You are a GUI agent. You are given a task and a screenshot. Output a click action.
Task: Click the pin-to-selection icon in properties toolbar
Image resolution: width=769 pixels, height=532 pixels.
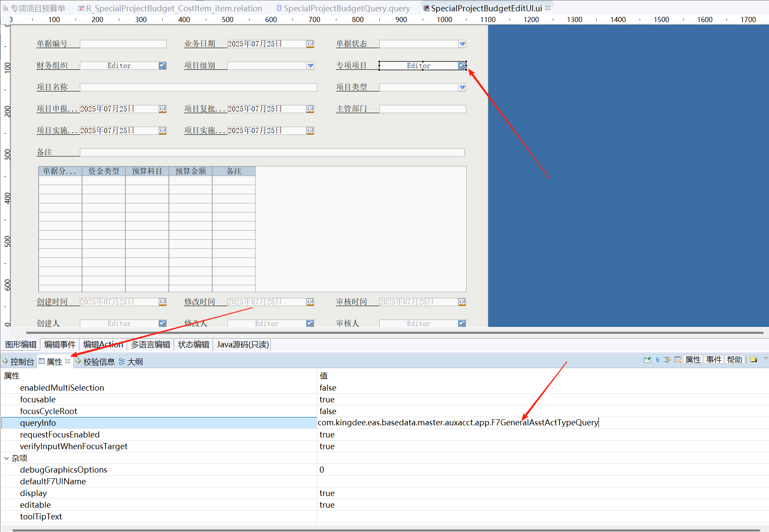click(647, 360)
